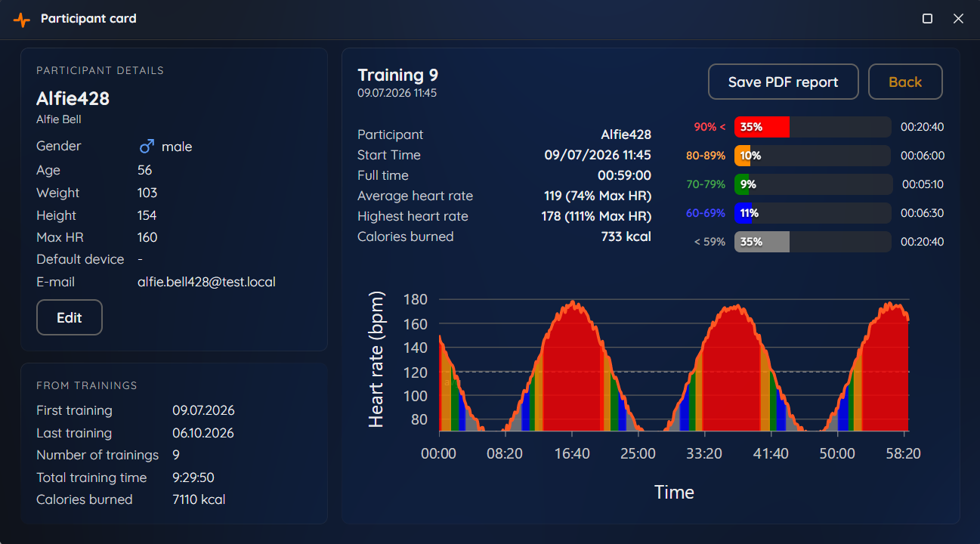Click the heartbeat app logo icon
The width and height of the screenshot is (980, 544).
tap(22, 19)
